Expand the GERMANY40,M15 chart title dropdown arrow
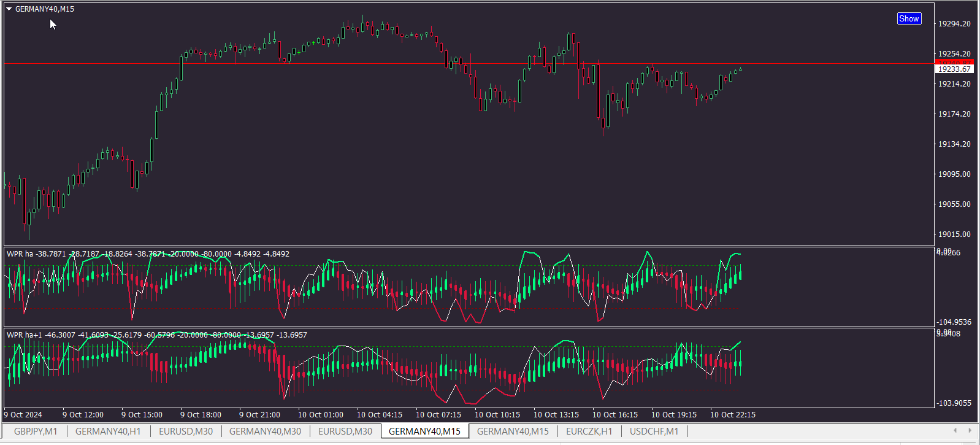The width and height of the screenshot is (980, 445). click(x=9, y=9)
